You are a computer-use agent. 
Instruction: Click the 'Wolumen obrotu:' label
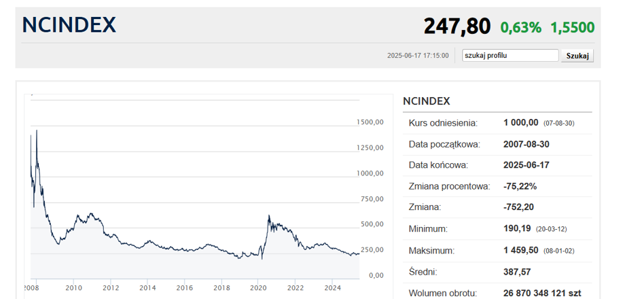[x=443, y=294]
